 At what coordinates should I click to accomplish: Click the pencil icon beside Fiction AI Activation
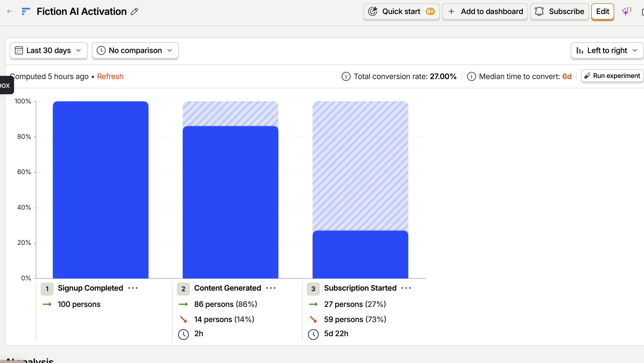pos(134,11)
